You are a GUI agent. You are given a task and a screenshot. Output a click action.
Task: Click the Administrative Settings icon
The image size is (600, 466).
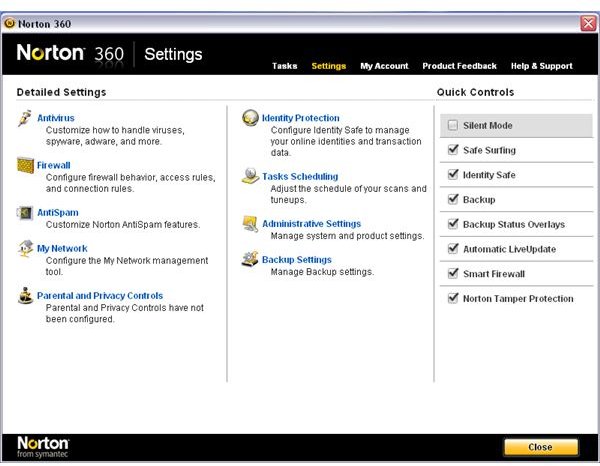[250, 223]
